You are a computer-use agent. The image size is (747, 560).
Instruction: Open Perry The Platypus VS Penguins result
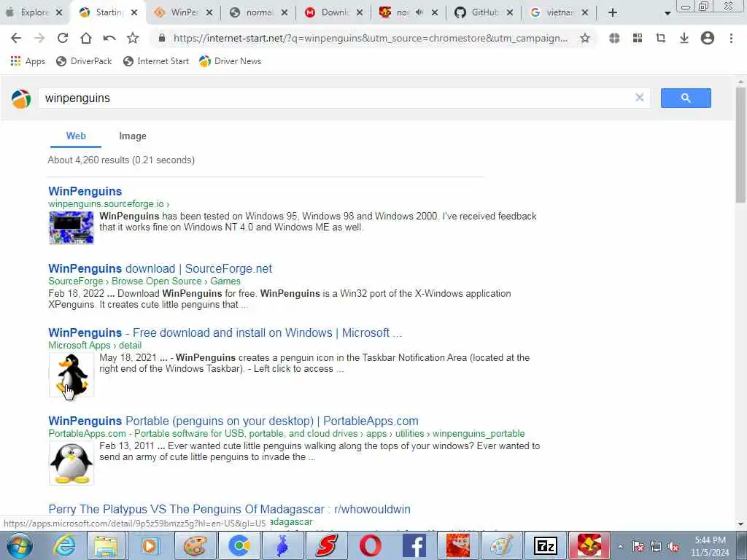(229, 509)
